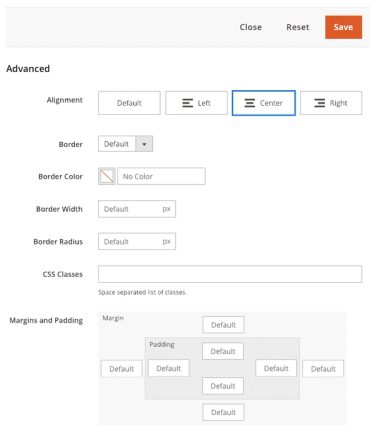This screenshot has width=375, height=427.
Task: Focus the Border Width input
Action: click(x=137, y=209)
